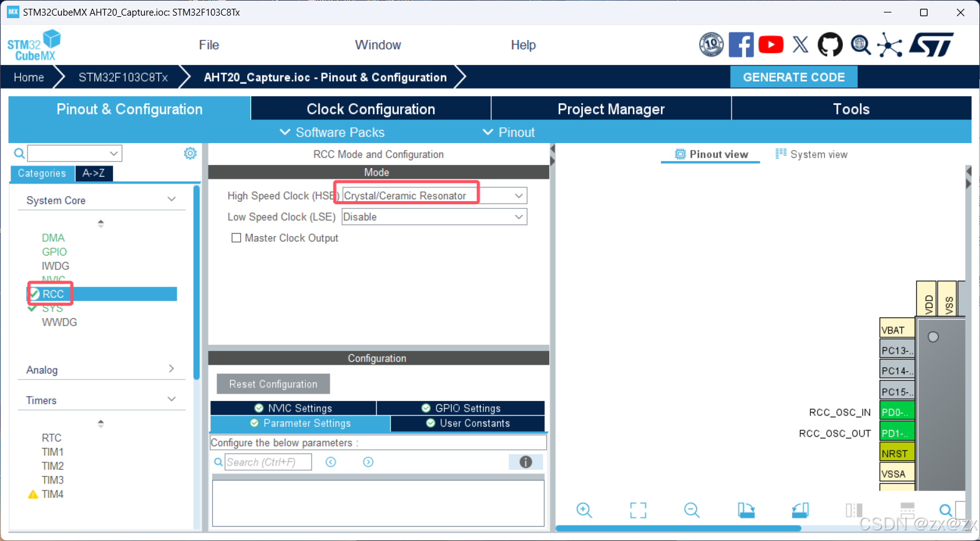The width and height of the screenshot is (980, 541).
Task: Click the pinout search magnifier icon
Action: (946, 510)
